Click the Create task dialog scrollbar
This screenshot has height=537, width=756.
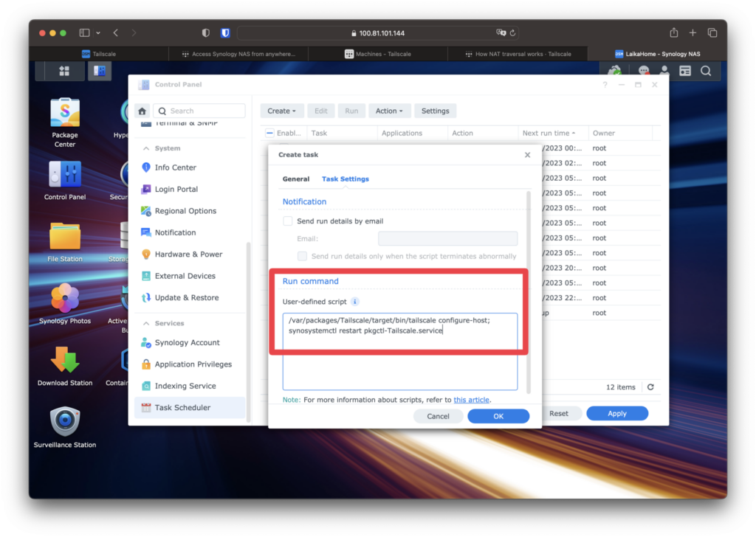(x=529, y=293)
